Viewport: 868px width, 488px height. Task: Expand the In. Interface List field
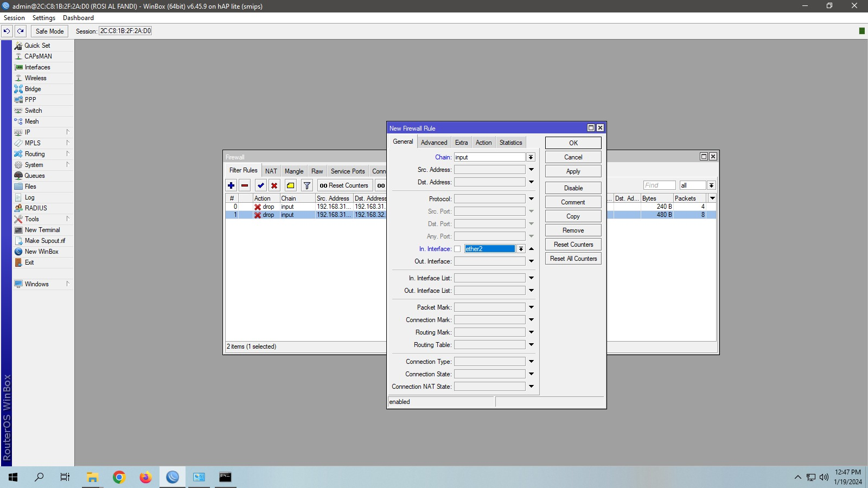tap(531, 278)
